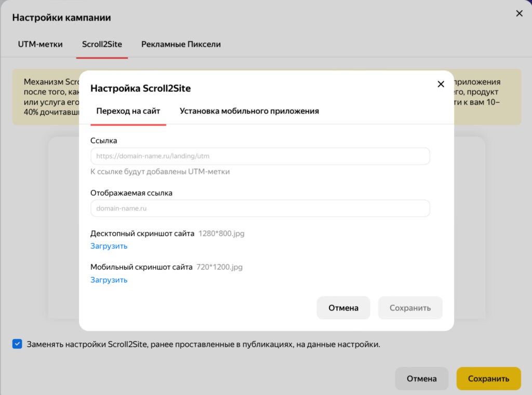Click Загрузить under Мобильный скриншот сайта
Screen dimensions: 532x395
click(x=109, y=280)
